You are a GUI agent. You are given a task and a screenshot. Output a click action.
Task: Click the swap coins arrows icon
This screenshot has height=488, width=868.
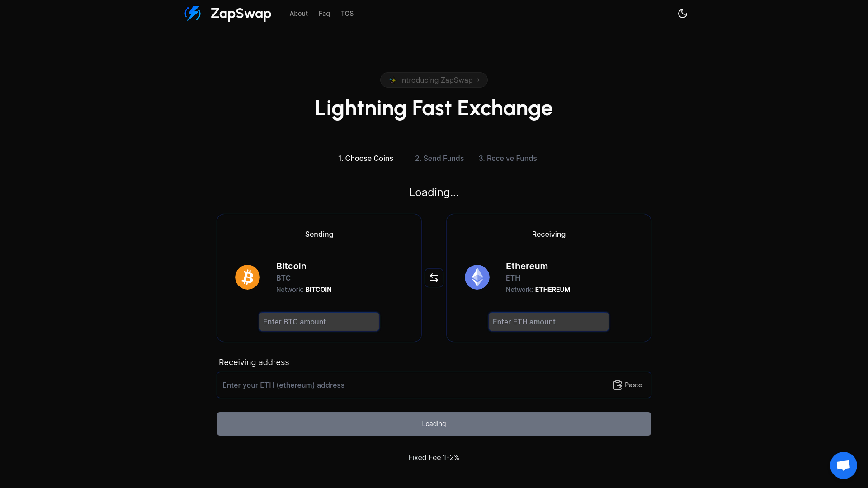pyautogui.click(x=434, y=278)
